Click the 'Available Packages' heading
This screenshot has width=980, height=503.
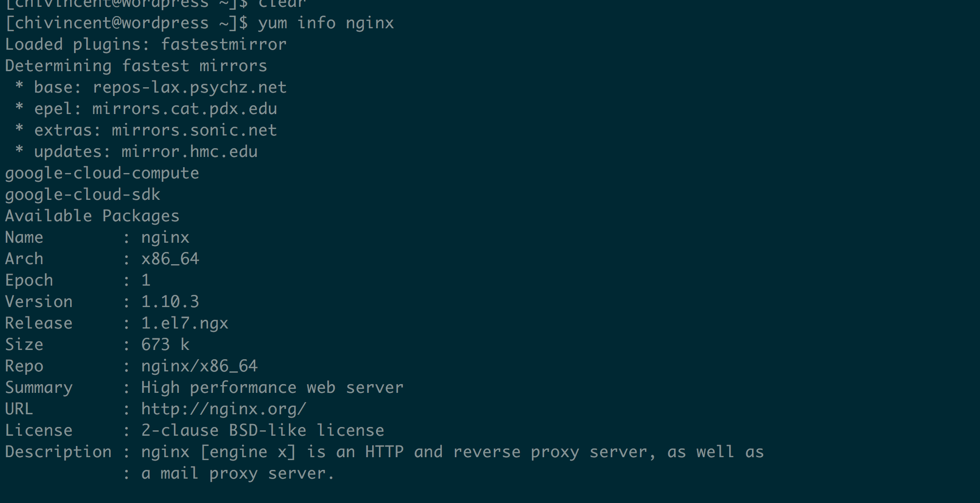[92, 216]
